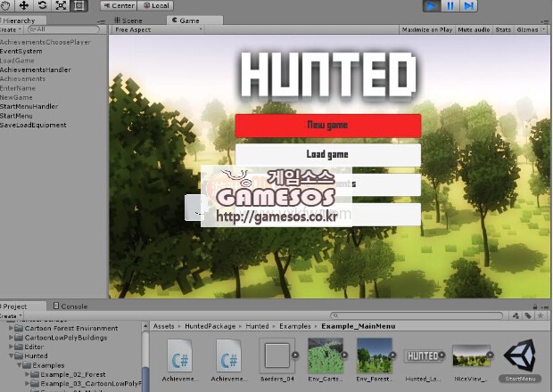Viewport: 553px width, 392px height.
Task: Click the red New game button
Action: point(328,126)
